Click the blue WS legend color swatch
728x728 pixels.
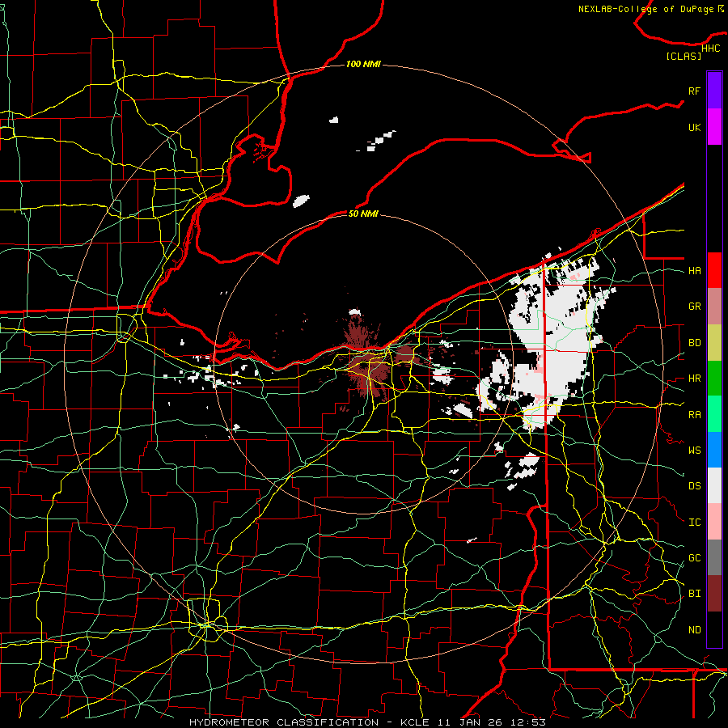[714, 450]
